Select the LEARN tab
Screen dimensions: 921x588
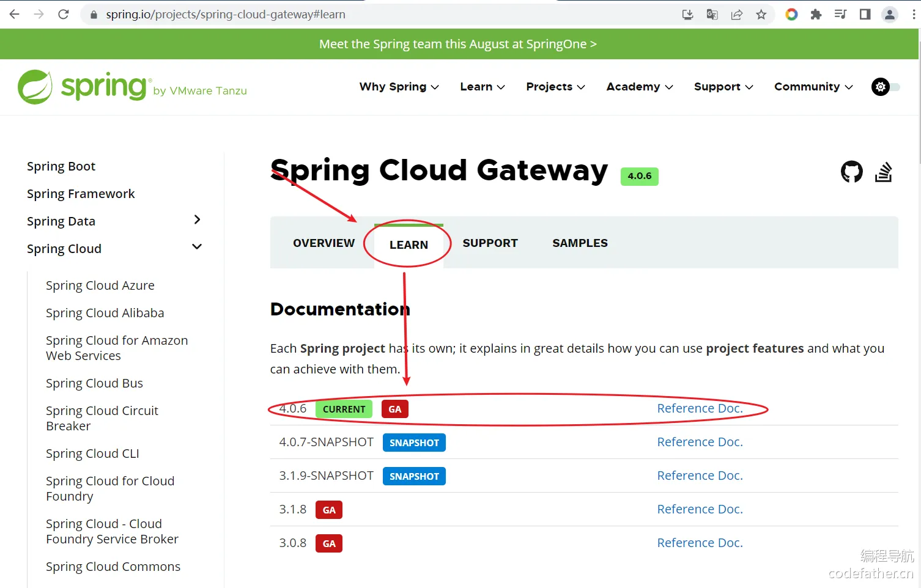pyautogui.click(x=409, y=245)
